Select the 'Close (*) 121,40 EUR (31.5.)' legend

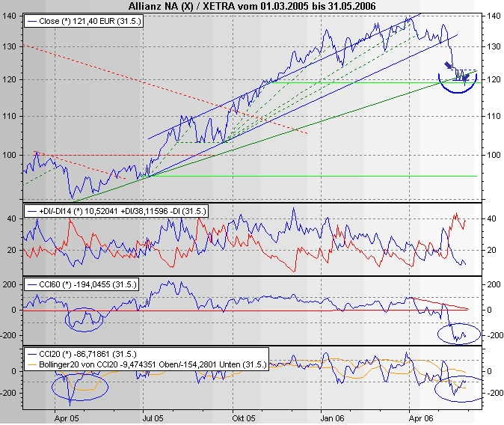point(83,21)
